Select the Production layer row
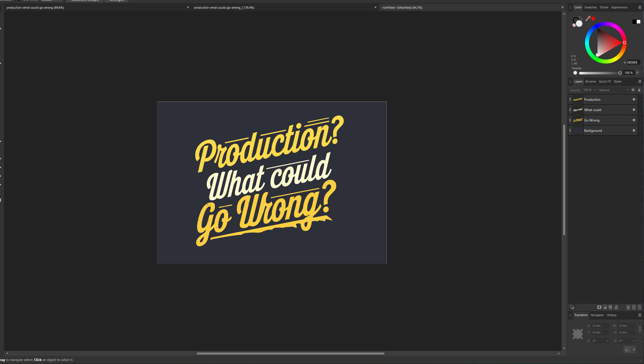The image size is (644, 364). tap(603, 99)
